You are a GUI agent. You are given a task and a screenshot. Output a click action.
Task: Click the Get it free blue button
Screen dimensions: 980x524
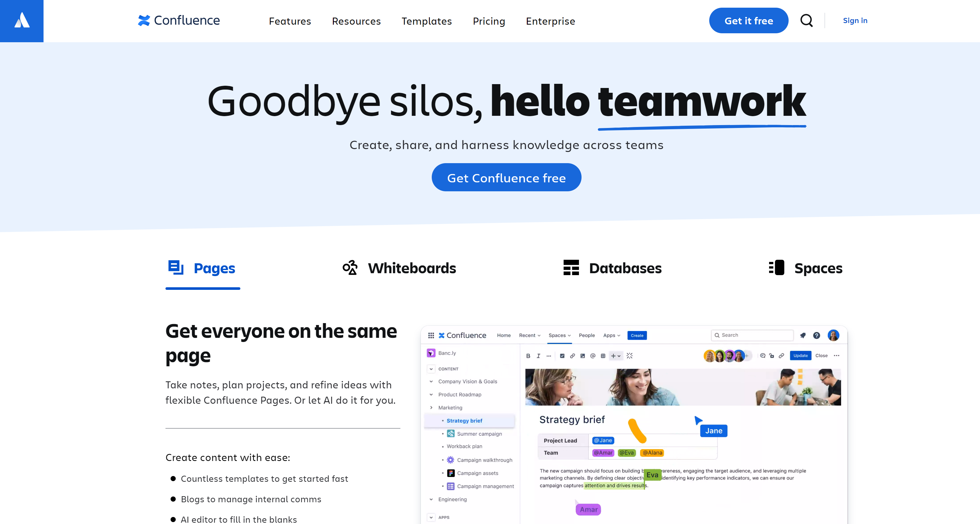(748, 20)
